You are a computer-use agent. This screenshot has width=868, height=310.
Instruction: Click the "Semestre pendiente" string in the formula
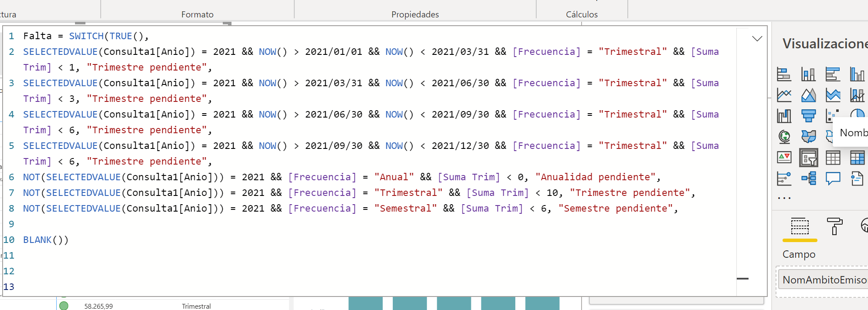point(615,209)
